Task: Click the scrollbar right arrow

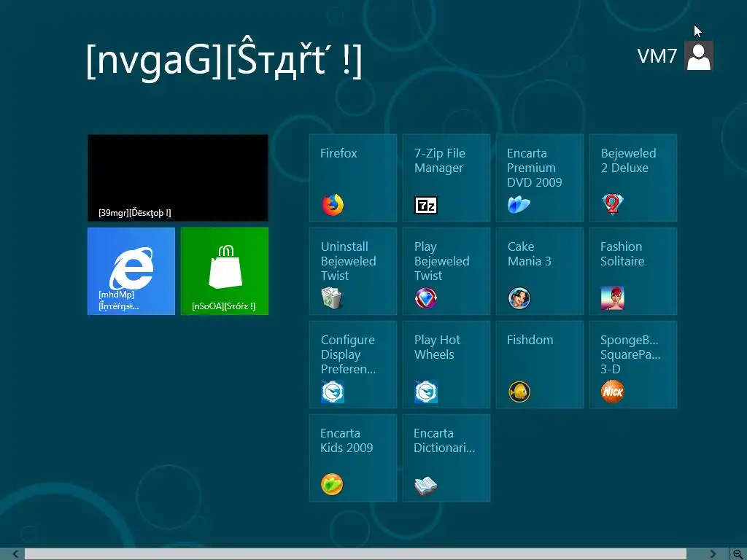Action: coord(713,554)
